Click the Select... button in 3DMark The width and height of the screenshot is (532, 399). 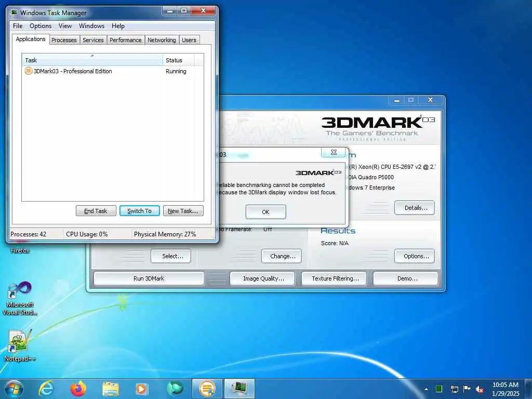pos(171,256)
